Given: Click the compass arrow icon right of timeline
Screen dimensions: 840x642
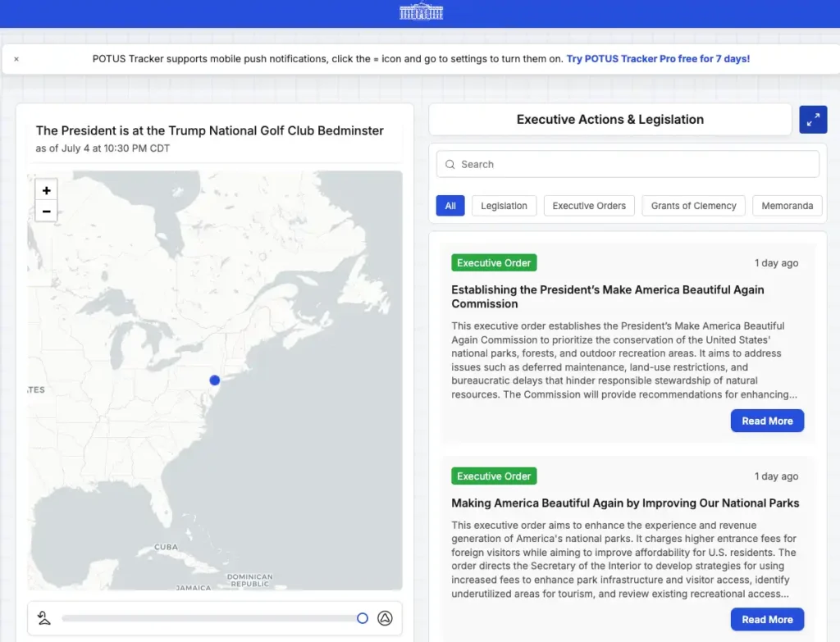Looking at the screenshot, I should click(x=385, y=618).
